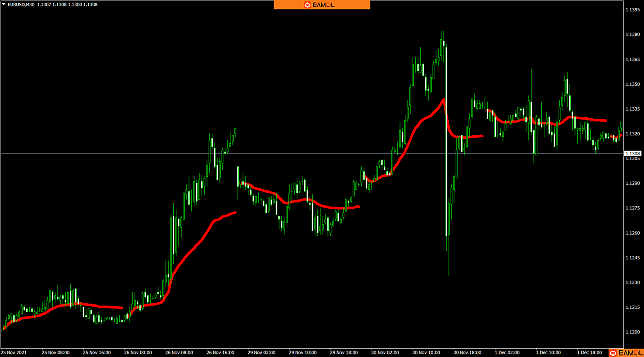
Task: Click the EURUSD,M30 symbol title text
Action: tap(21, 4)
